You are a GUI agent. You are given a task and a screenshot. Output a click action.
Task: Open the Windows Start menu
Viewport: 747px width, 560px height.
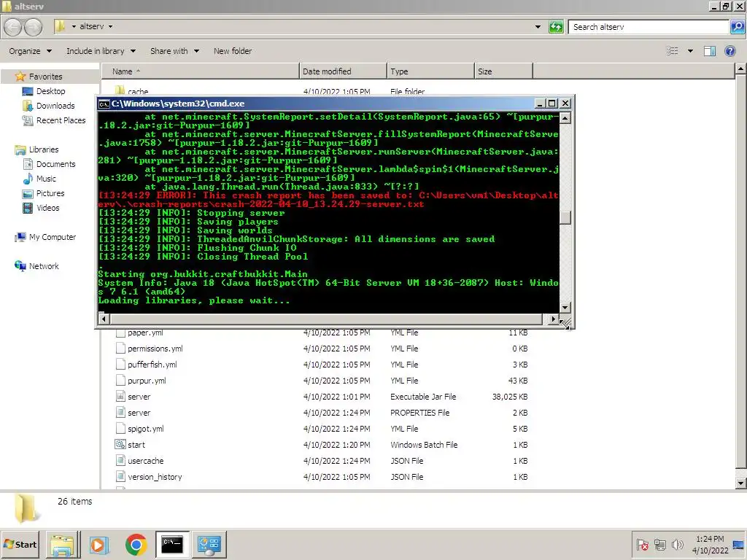(20, 544)
